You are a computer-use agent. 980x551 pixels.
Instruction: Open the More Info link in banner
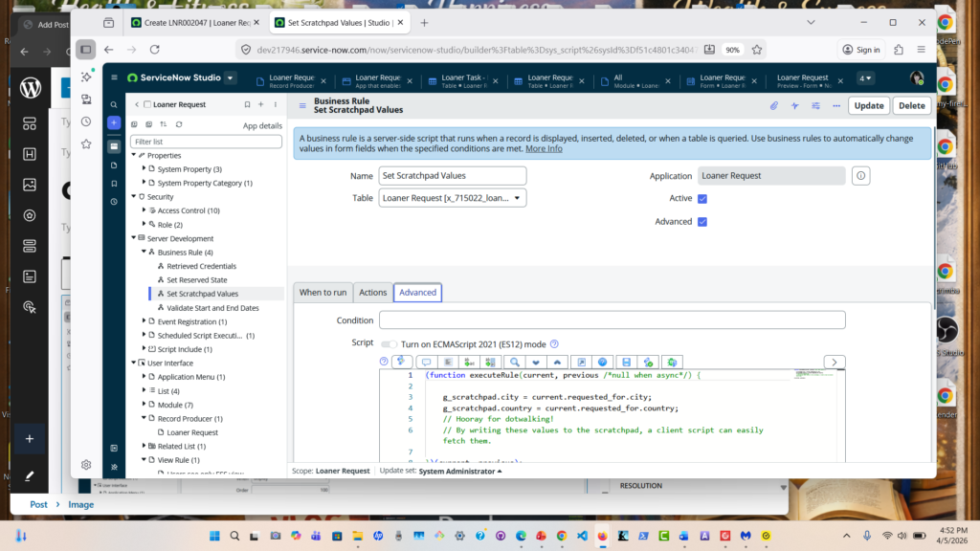[544, 148]
